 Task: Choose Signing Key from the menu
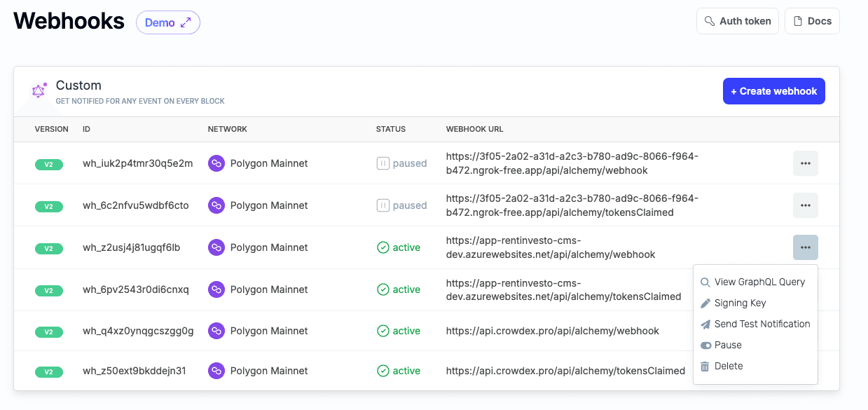coord(740,303)
